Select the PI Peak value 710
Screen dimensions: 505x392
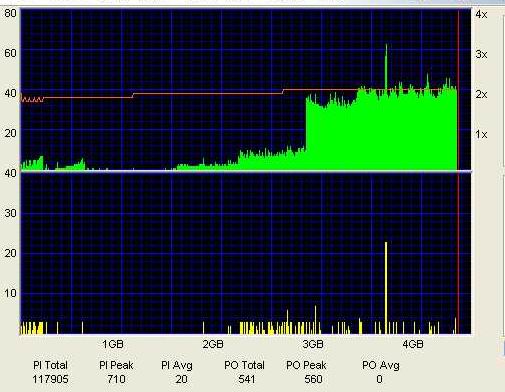pyautogui.click(x=116, y=379)
